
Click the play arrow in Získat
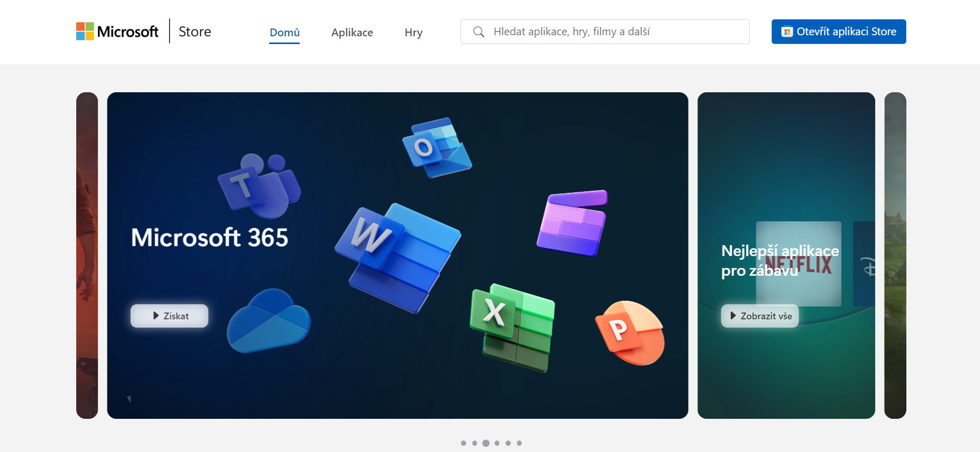coord(156,316)
